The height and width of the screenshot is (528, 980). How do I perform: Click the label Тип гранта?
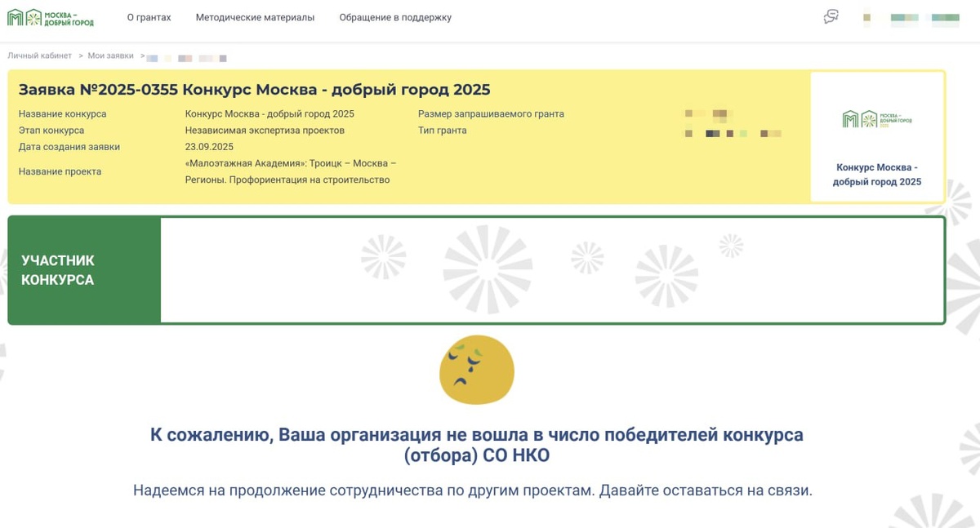pos(443,131)
